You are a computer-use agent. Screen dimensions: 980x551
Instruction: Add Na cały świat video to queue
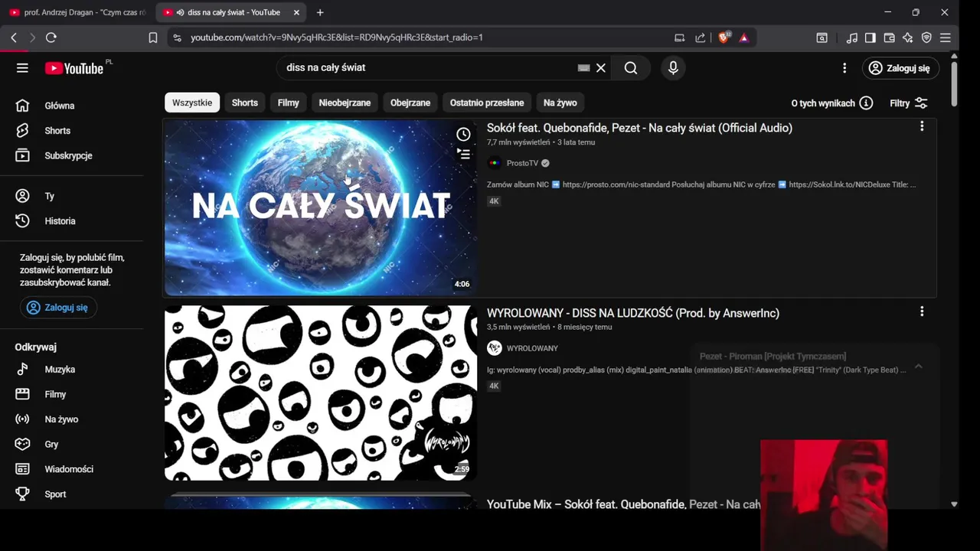[x=463, y=154]
